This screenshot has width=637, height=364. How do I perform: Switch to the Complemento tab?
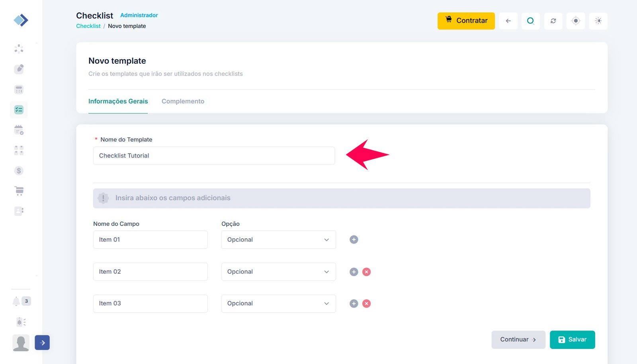pos(183,101)
